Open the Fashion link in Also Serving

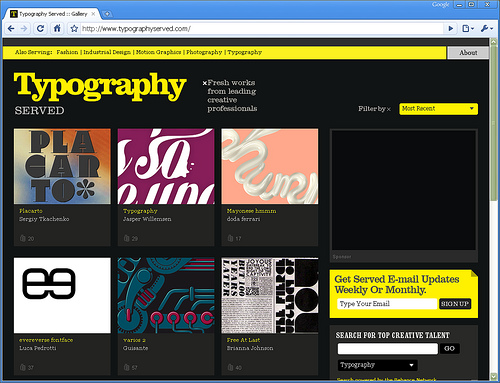tap(67, 52)
